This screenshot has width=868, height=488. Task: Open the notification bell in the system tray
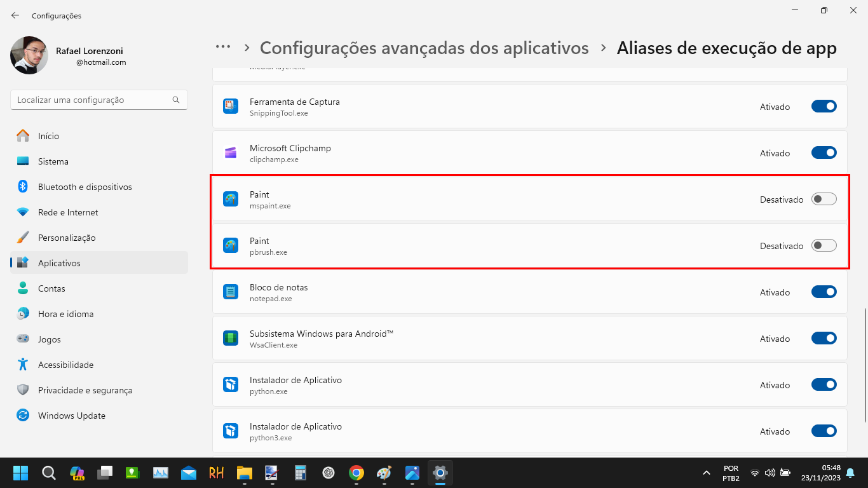(x=850, y=473)
